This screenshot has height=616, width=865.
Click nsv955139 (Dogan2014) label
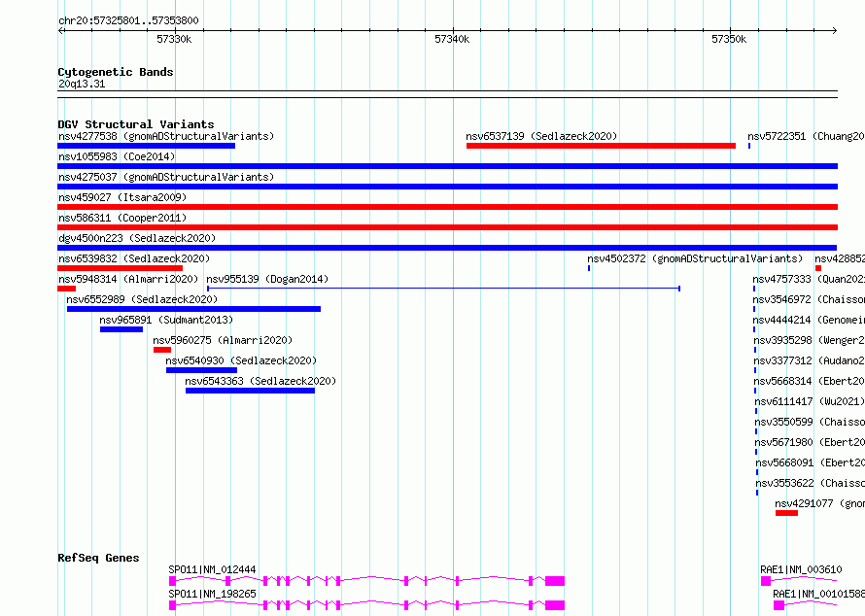click(267, 279)
